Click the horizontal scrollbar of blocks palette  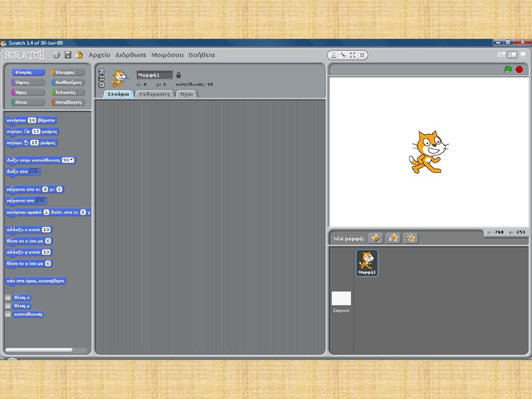(39, 350)
